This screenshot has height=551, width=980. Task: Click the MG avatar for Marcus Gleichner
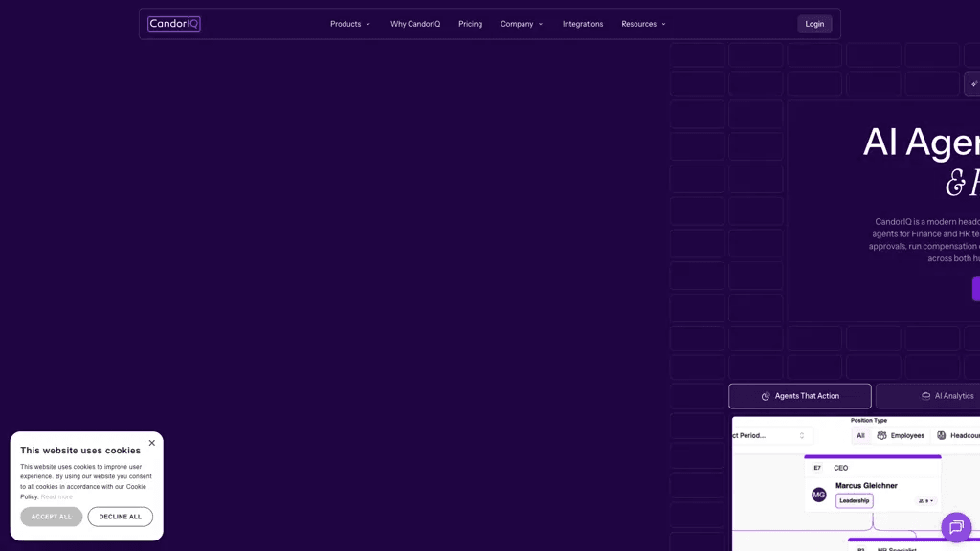819,495
